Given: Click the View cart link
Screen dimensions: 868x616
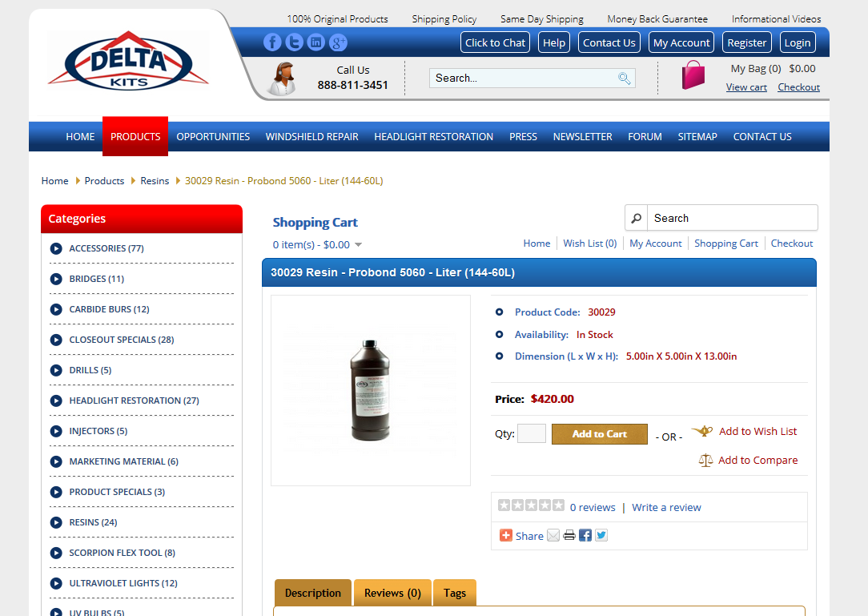Looking at the screenshot, I should pyautogui.click(x=746, y=87).
